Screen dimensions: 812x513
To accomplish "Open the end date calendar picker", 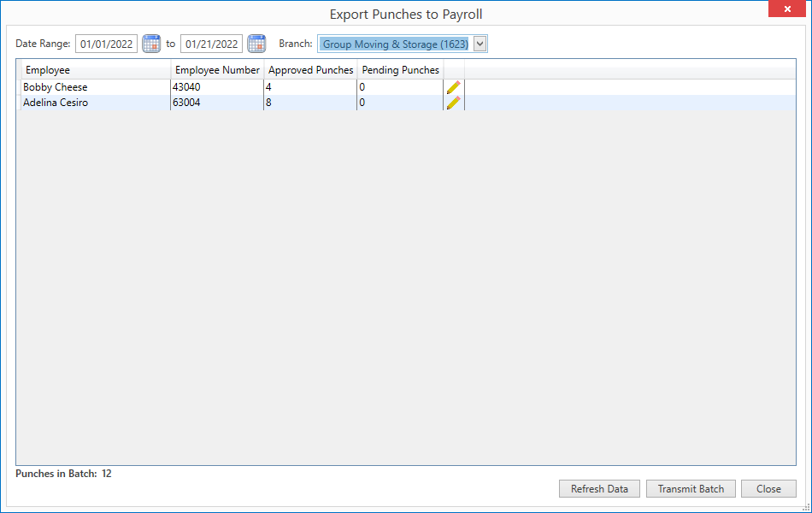I will coord(256,44).
